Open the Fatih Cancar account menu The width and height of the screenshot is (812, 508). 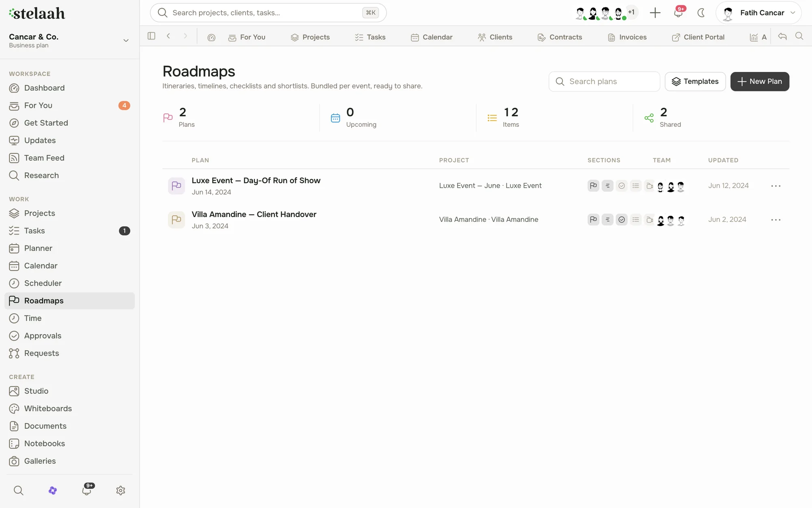coord(758,13)
